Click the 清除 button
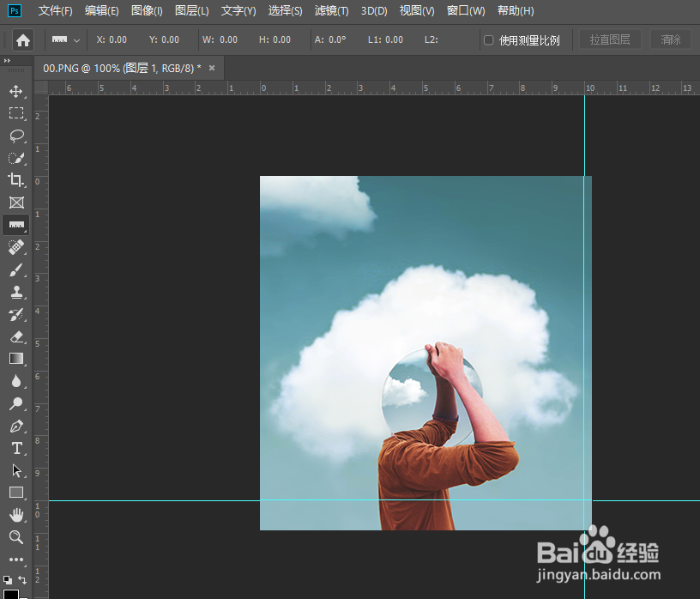 pos(671,39)
